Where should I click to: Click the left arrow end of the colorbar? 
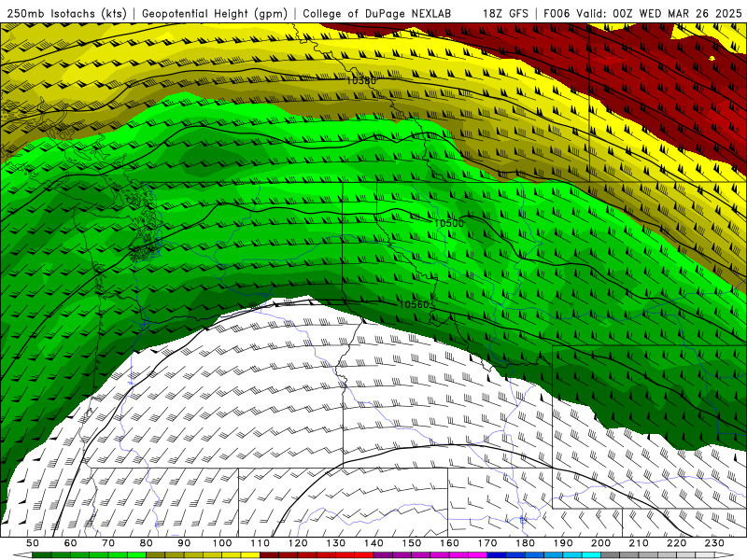click(x=22, y=555)
